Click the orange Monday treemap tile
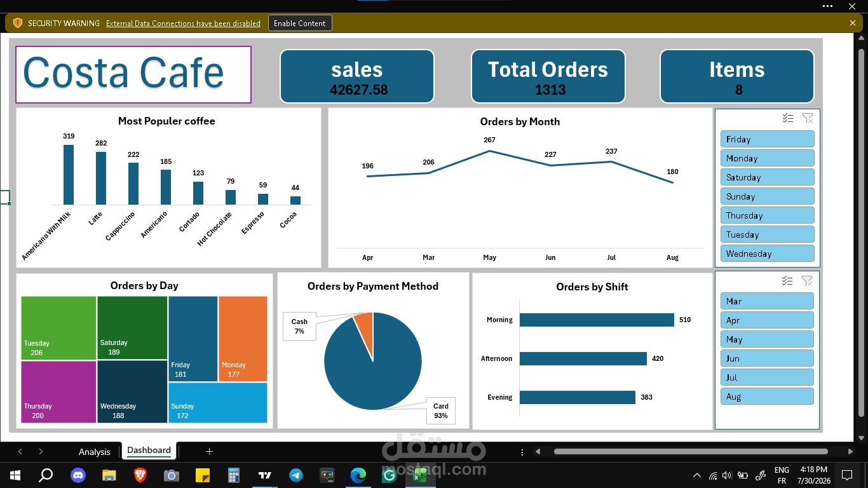The height and width of the screenshot is (488, 868). tap(243, 339)
